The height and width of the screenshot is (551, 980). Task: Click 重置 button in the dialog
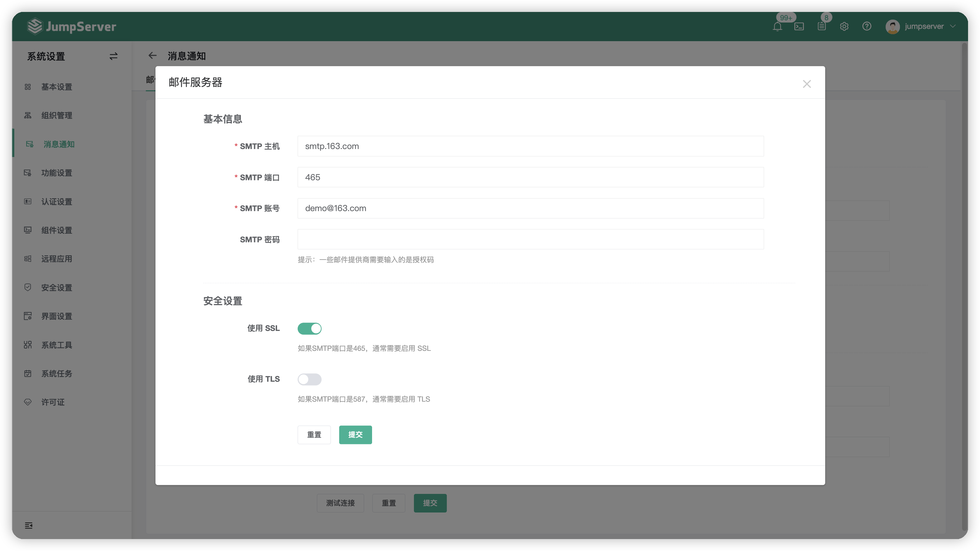tap(314, 435)
